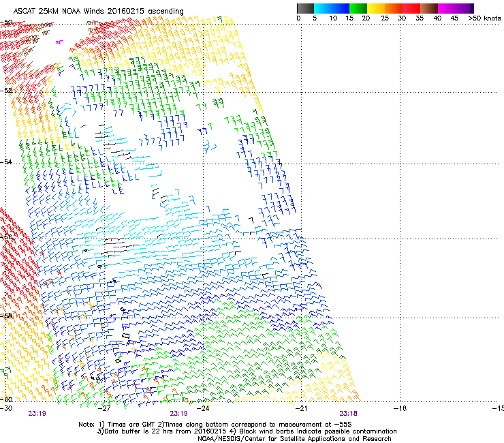
Task: Click the isolated magenta wind barb near top-left
Action: [59, 42]
